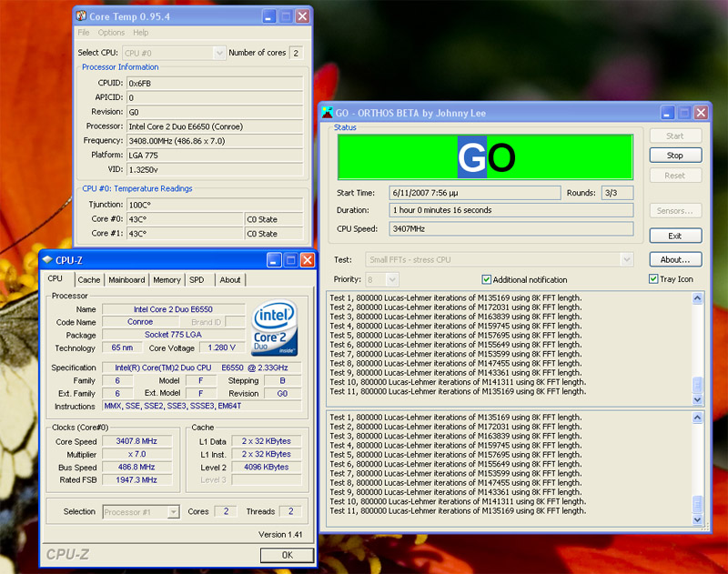Click the Platform value LGA 775
728x574 pixels.
215,155
